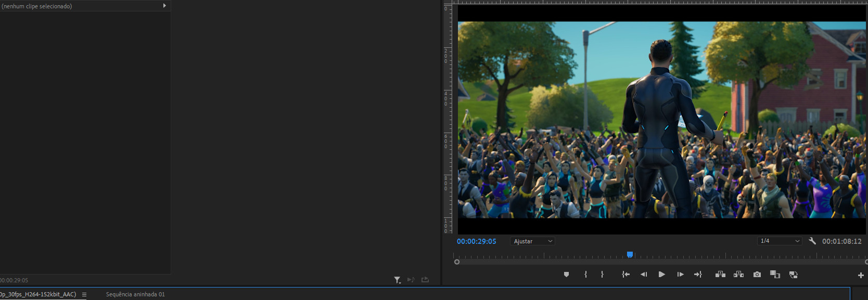Click the 00:01:08:12 duration text
The image size is (868, 300).
[x=841, y=241]
